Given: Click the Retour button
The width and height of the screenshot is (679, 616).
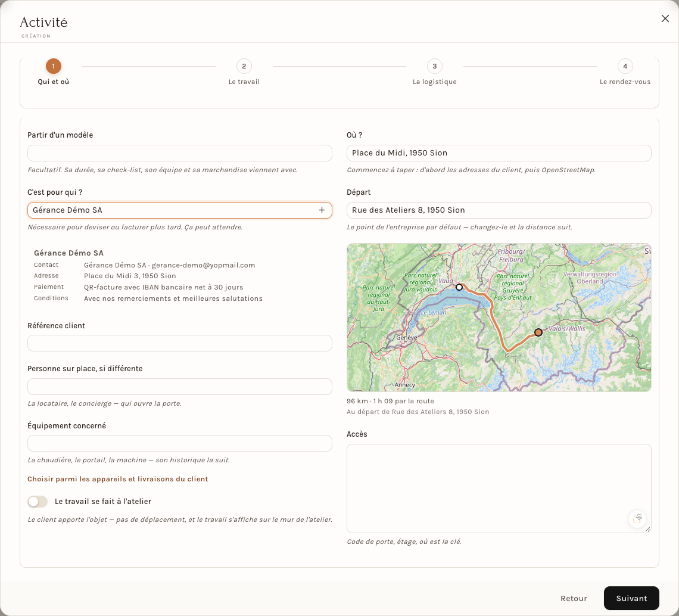Looking at the screenshot, I should 574,598.
